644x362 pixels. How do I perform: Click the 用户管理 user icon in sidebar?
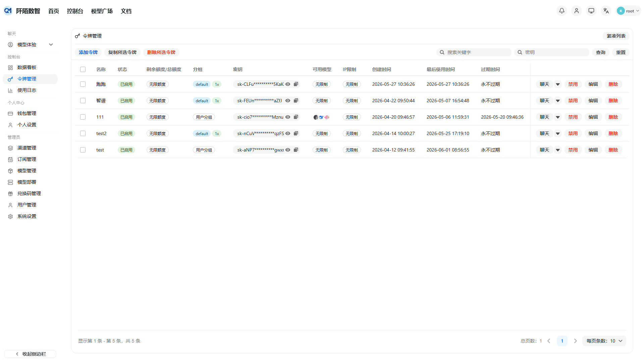tap(10, 205)
